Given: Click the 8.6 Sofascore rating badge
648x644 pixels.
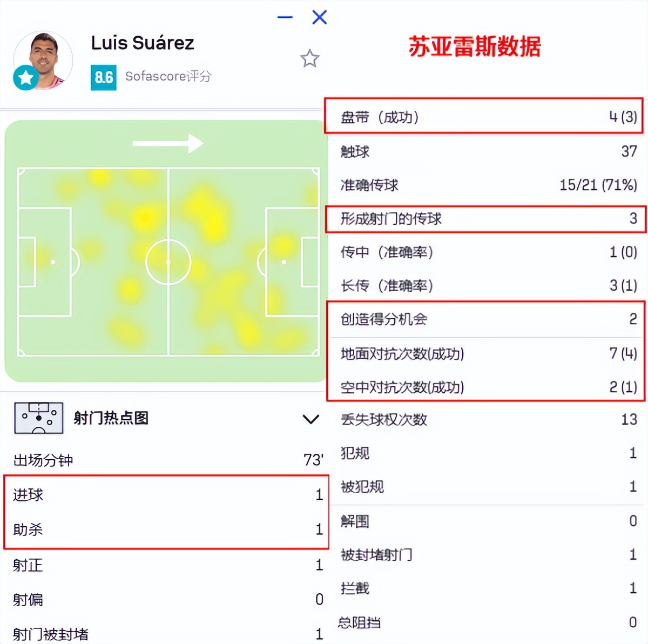Looking at the screenshot, I should coord(103,78).
